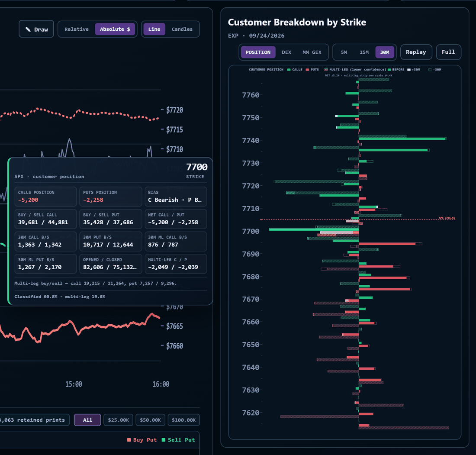Click the Buy Put legend swatch
Viewport: 476px width, 455px height.
pyautogui.click(x=129, y=440)
